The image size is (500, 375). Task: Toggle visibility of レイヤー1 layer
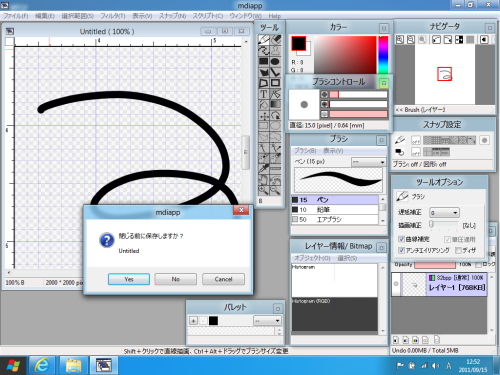pos(396,284)
